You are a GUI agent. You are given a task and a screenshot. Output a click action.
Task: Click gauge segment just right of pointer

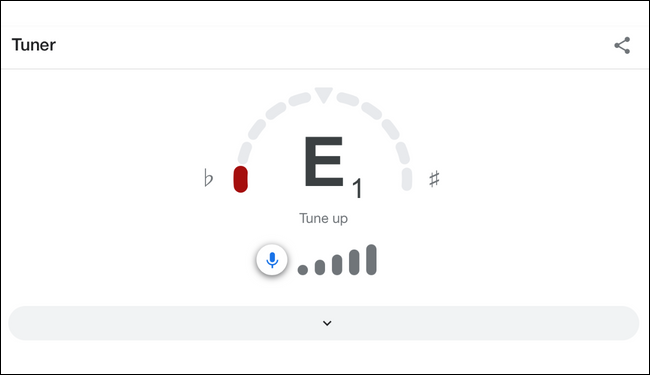pyautogui.click(x=347, y=99)
